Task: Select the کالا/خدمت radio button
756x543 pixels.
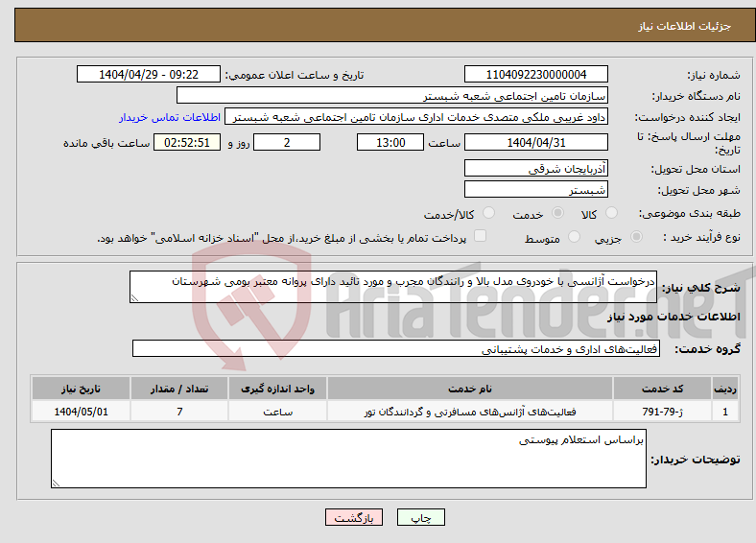Action: (x=489, y=213)
